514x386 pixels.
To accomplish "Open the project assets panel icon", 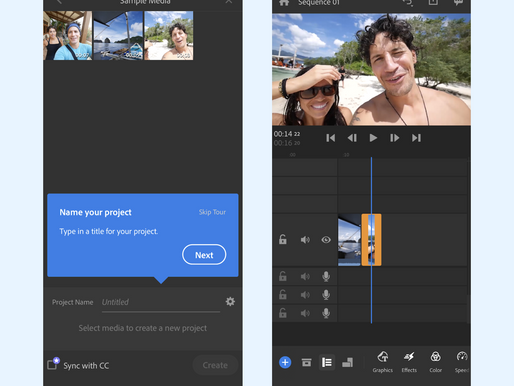I will pos(306,362).
